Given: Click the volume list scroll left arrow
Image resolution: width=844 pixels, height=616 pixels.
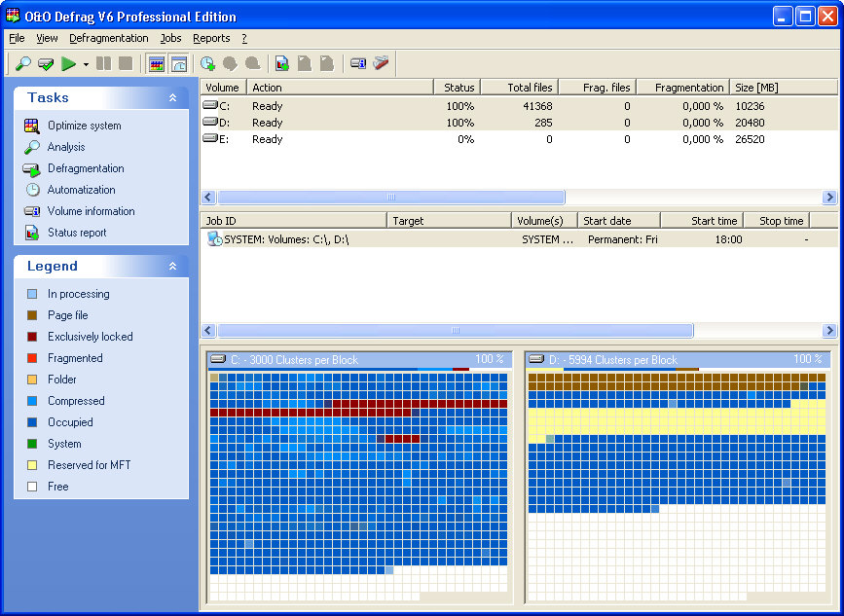Looking at the screenshot, I should (x=209, y=197).
